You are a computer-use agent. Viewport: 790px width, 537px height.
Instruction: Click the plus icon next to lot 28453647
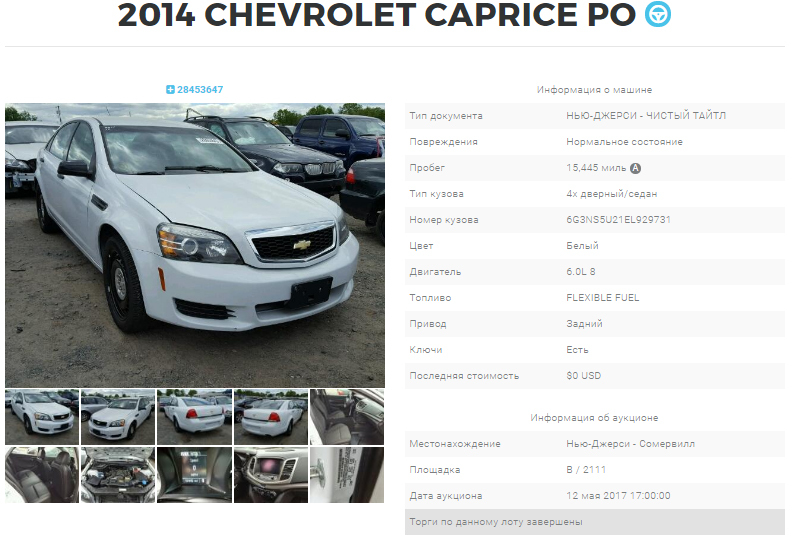point(170,90)
